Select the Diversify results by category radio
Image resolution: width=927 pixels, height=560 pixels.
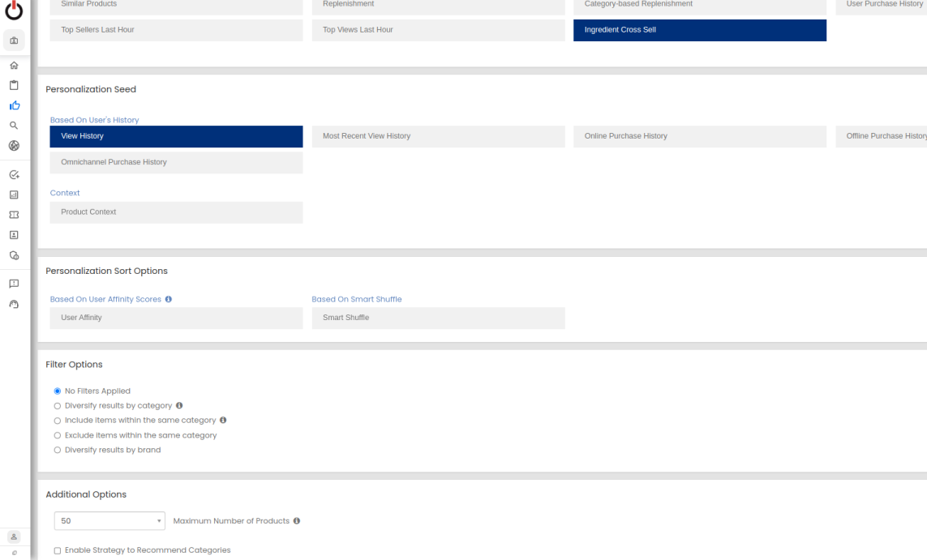click(x=57, y=406)
